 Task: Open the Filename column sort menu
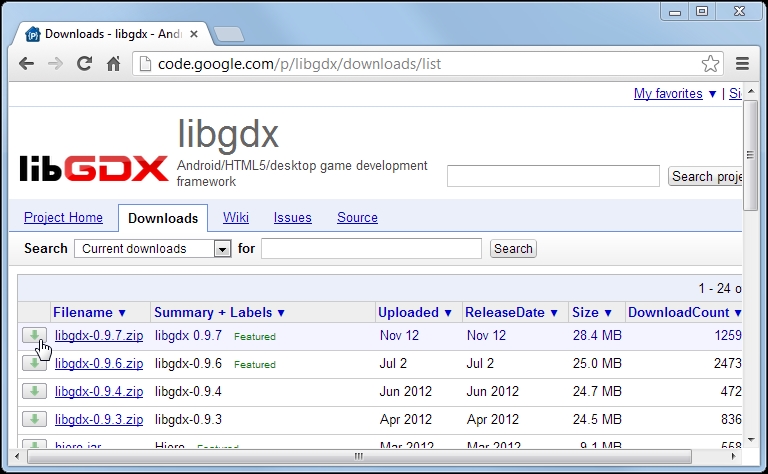tap(122, 313)
